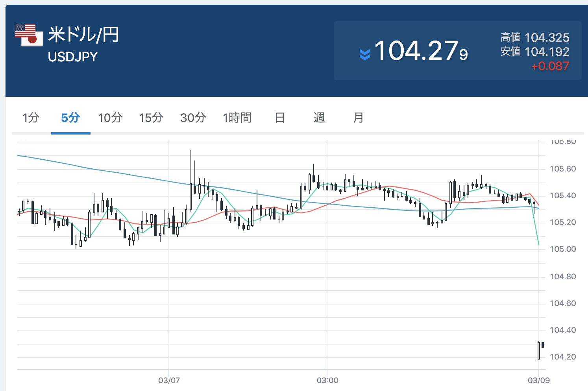Click the current price 104.279
Screen dimensions: 588x391
pos(421,51)
